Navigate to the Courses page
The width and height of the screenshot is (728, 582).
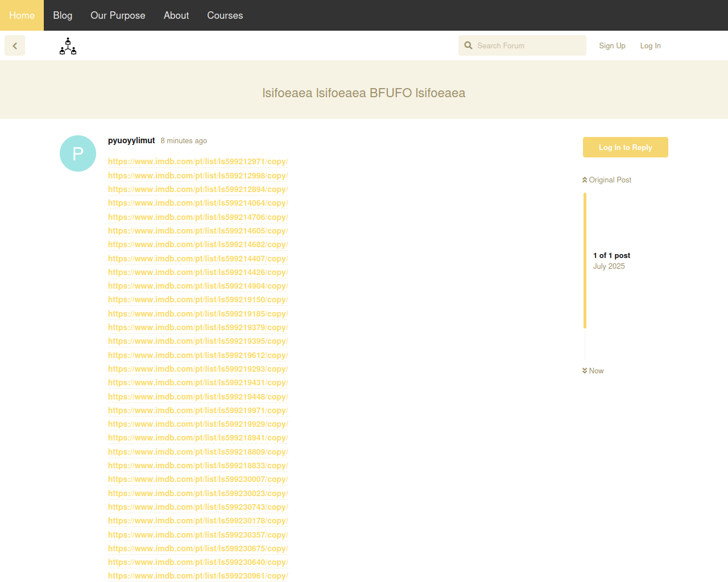click(225, 15)
